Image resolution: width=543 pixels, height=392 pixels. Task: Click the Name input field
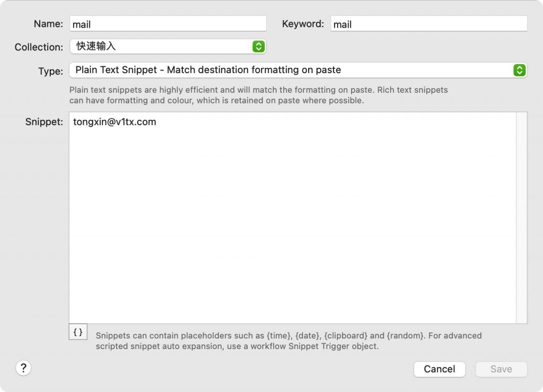(x=168, y=24)
